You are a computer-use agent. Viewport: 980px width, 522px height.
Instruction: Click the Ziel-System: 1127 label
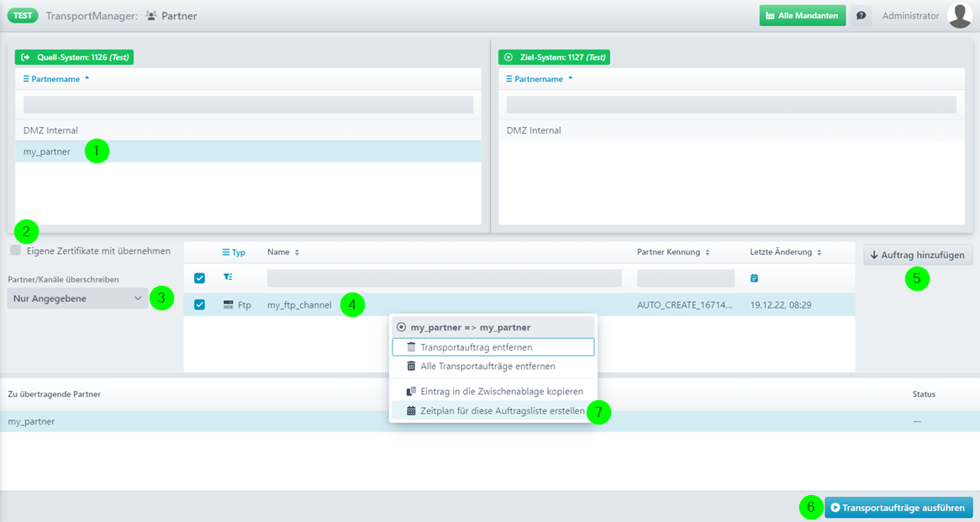pos(554,57)
